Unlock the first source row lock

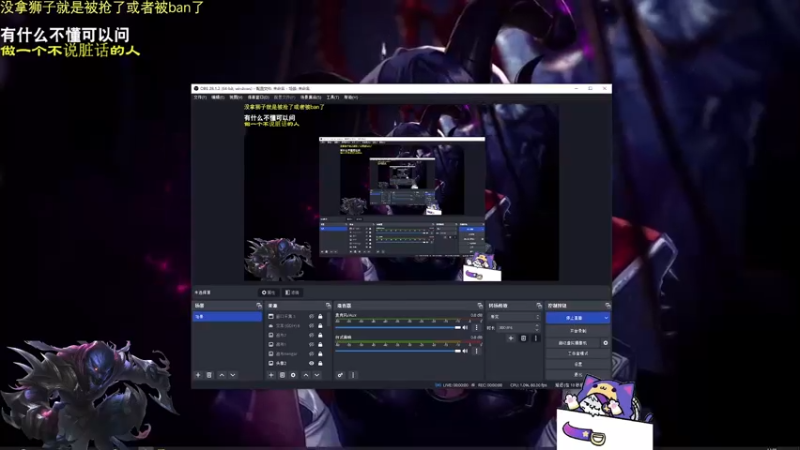[x=320, y=316]
